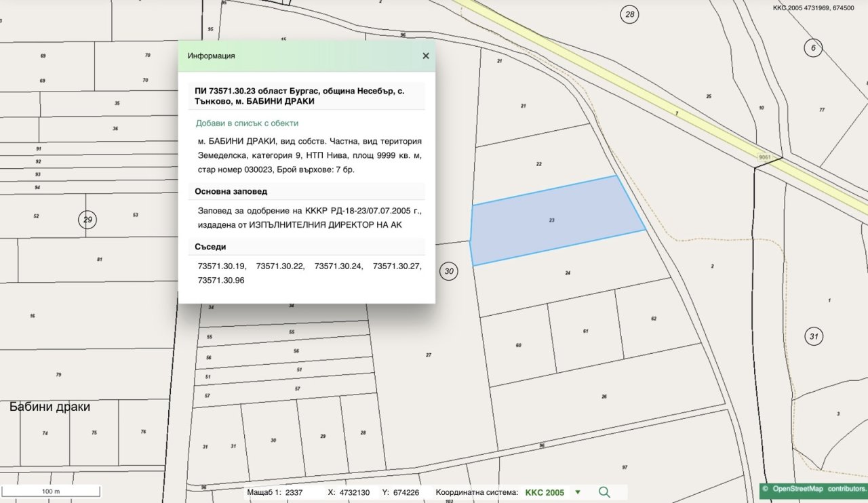The height and width of the screenshot is (503, 868).
Task: Expand the KKC 2005 coordinate system dropdown
Action: (x=578, y=493)
